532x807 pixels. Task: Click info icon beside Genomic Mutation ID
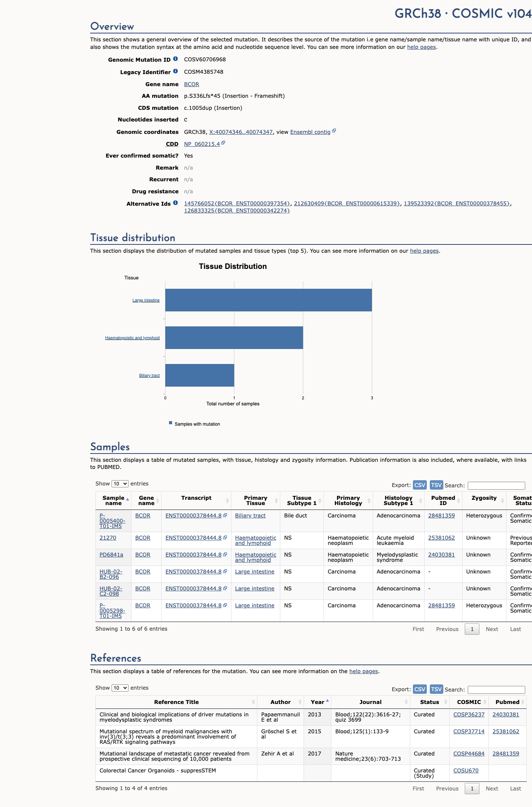175,59
